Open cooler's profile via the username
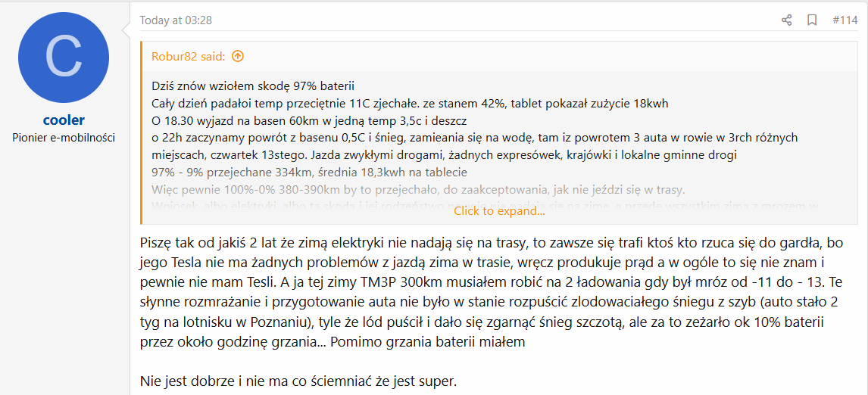 pos(64,120)
